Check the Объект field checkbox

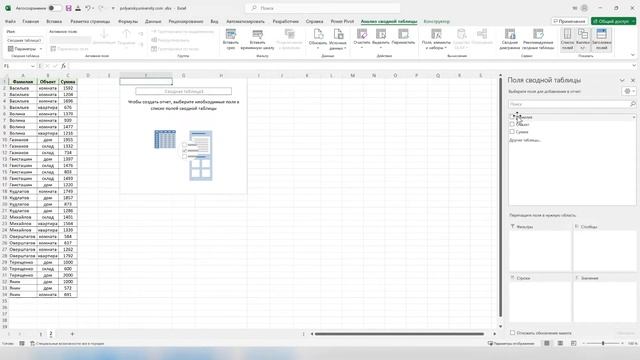(512, 124)
